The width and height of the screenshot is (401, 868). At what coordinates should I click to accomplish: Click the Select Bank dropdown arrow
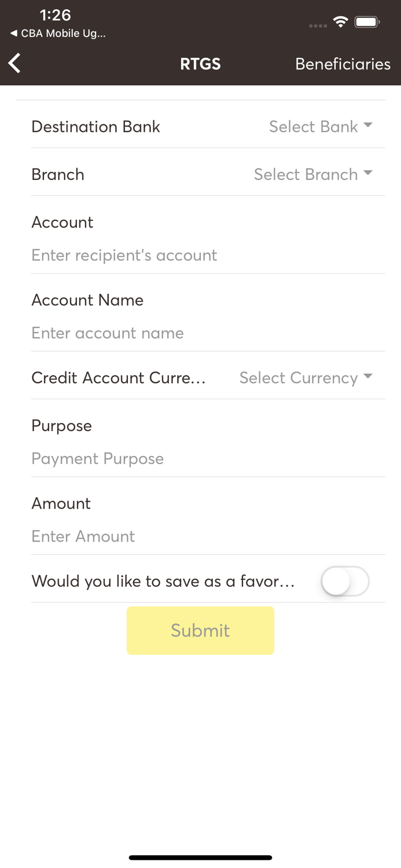tap(368, 126)
